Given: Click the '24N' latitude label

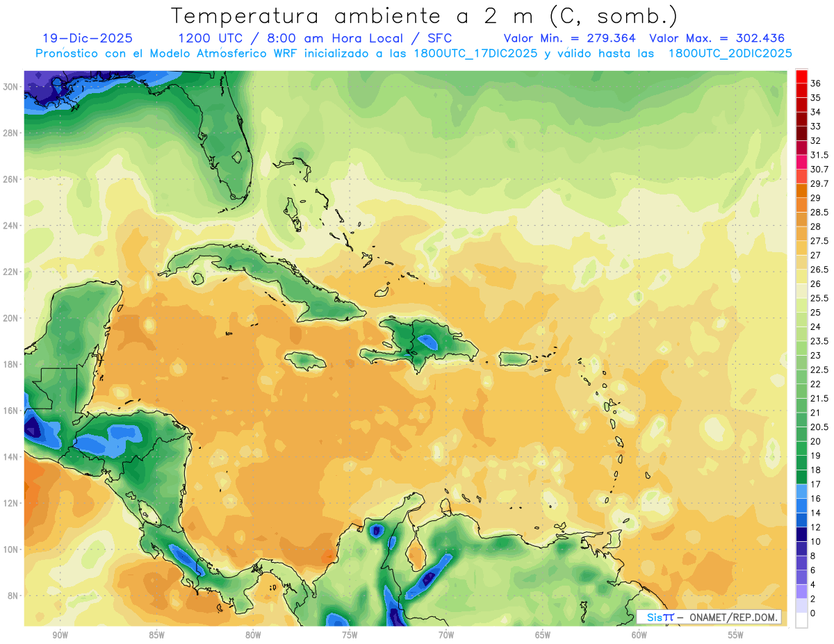Looking at the screenshot, I should tap(11, 225).
